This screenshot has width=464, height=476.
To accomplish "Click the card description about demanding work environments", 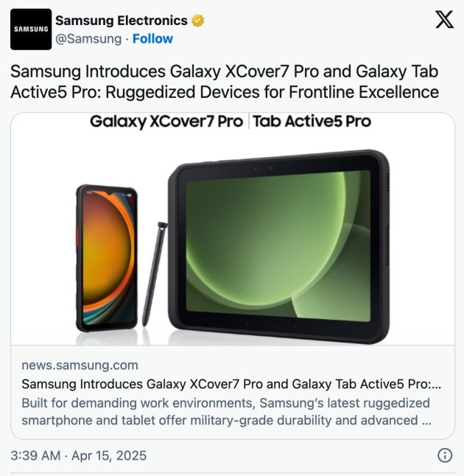I will click(226, 412).
